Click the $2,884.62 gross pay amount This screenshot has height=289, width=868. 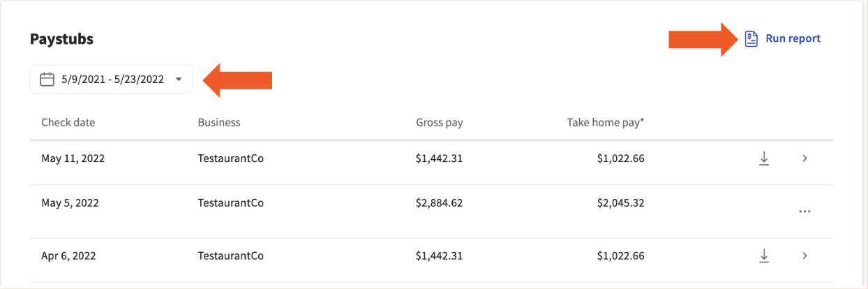click(x=440, y=203)
